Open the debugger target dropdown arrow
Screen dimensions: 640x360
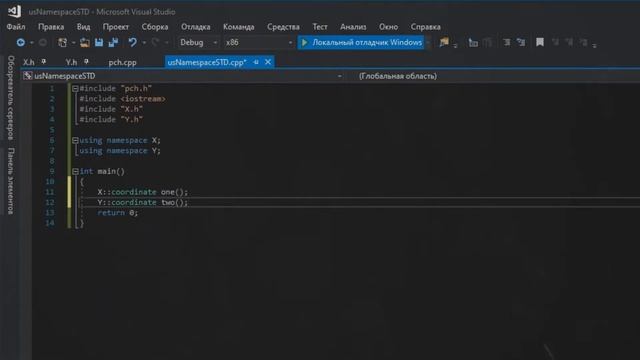click(x=429, y=42)
